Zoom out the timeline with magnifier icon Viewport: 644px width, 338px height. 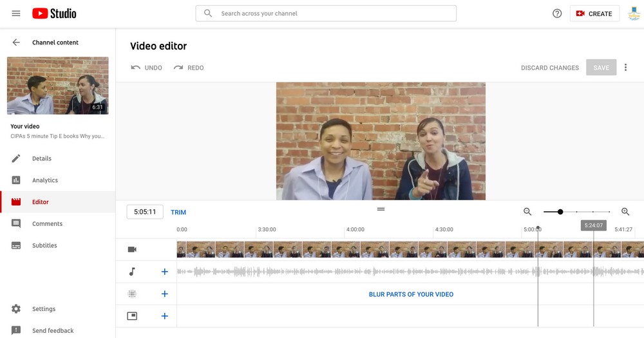click(x=527, y=212)
